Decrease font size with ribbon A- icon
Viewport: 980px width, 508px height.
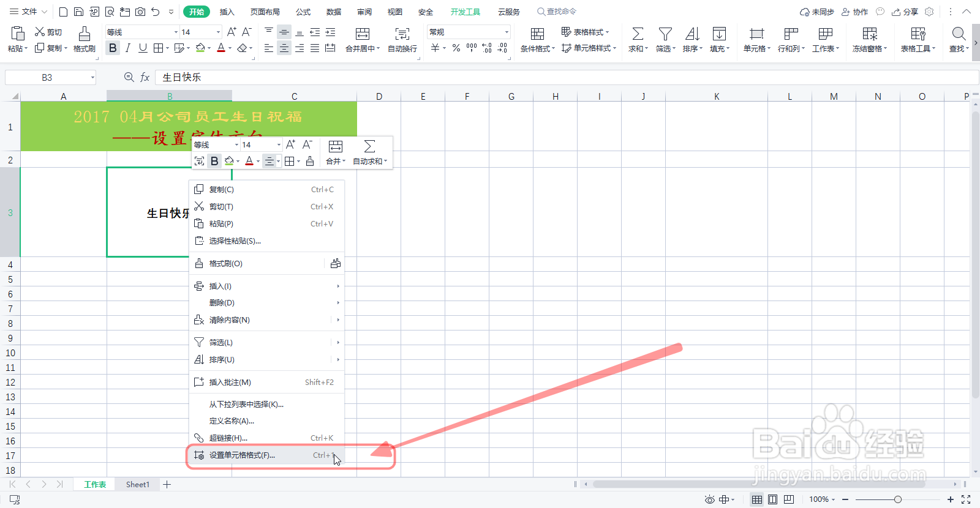(247, 32)
